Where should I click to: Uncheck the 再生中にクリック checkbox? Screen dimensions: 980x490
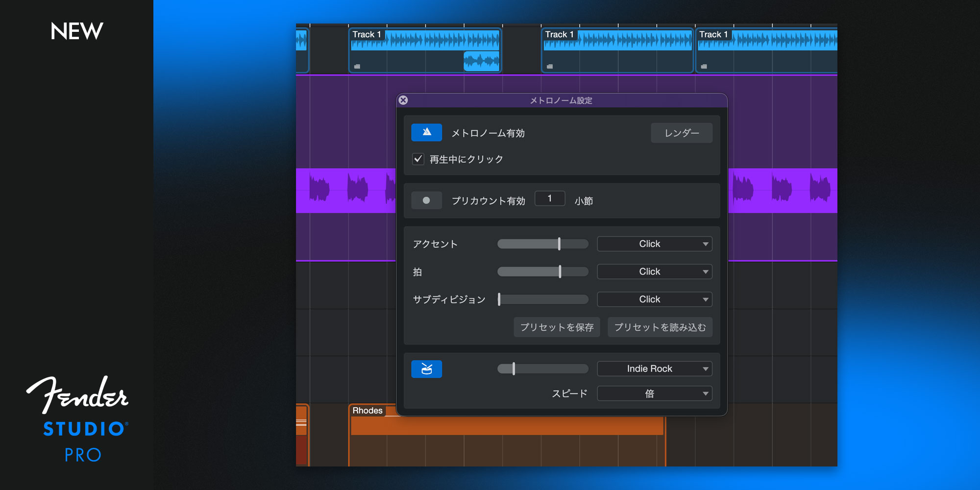tap(418, 159)
